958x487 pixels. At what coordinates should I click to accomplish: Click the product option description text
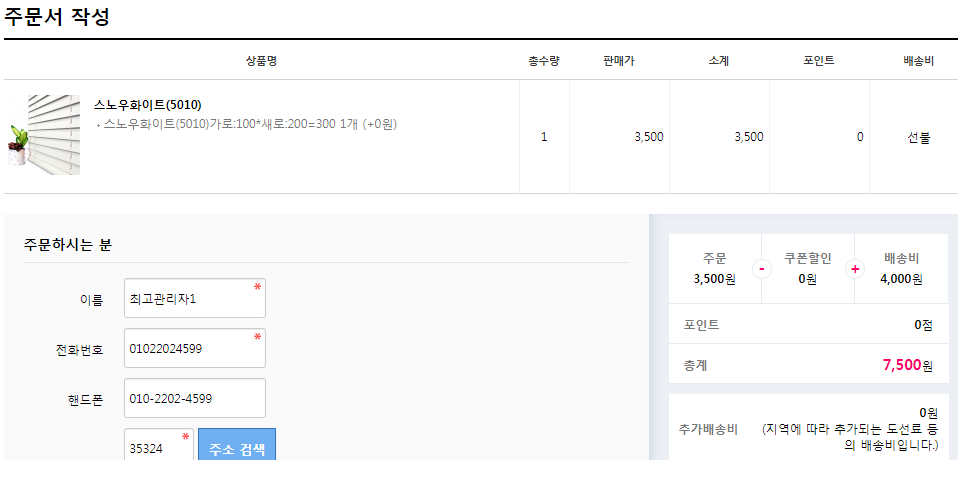248,124
